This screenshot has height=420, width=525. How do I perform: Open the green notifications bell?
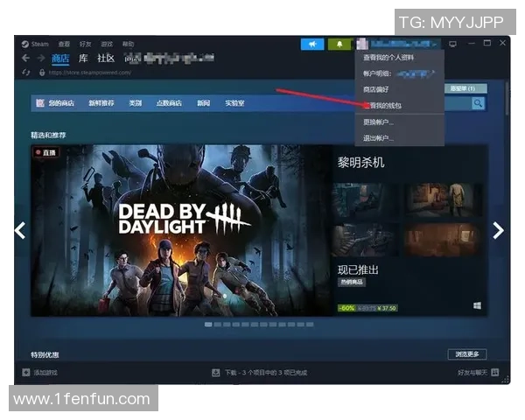click(x=339, y=45)
